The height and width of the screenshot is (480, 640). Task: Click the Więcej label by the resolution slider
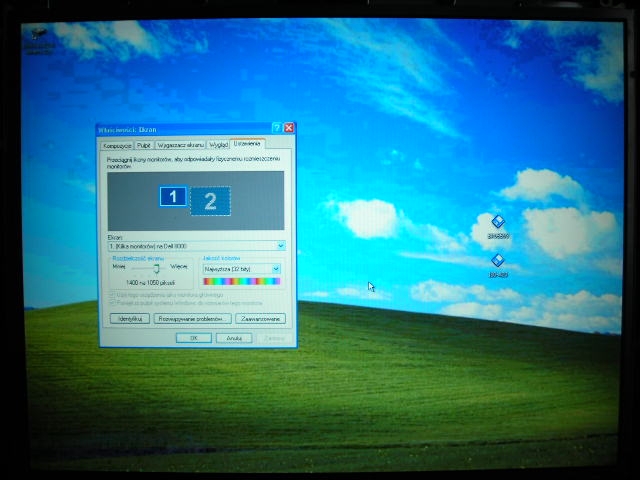point(179,267)
